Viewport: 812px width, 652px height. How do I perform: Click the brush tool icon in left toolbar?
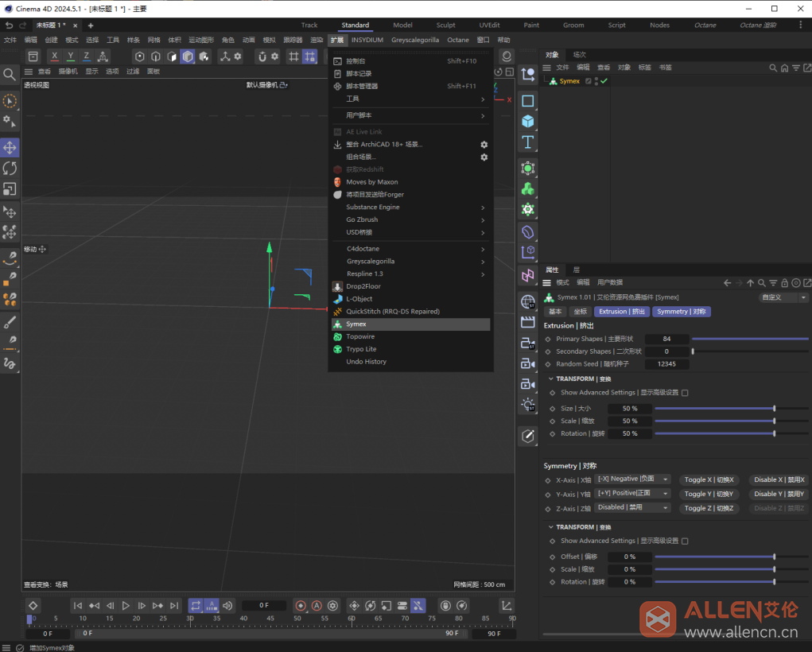point(10,322)
